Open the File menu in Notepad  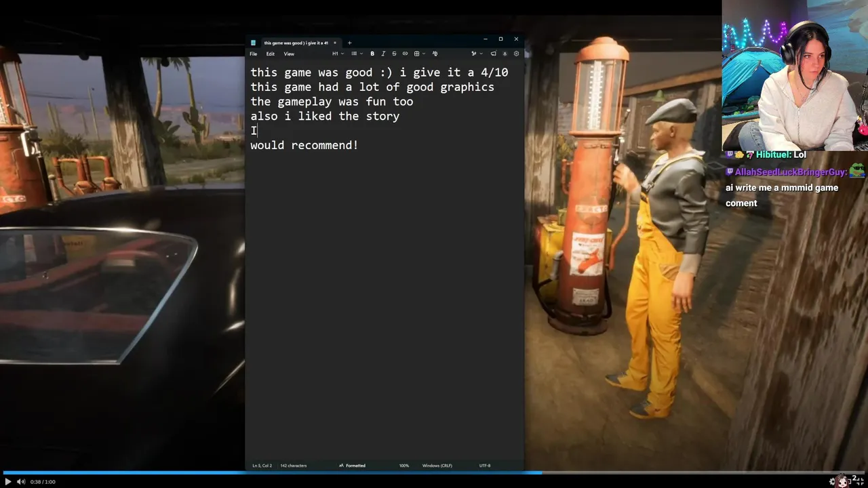253,54
